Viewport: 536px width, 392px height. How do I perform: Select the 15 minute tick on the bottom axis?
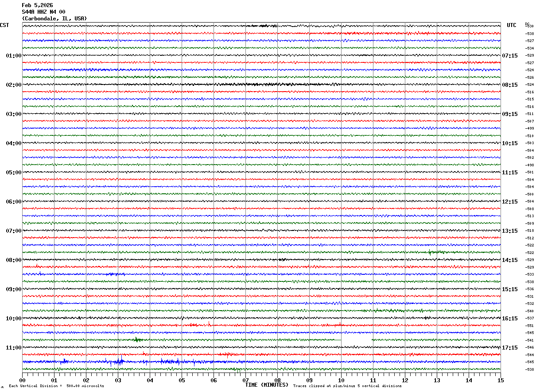(x=501, y=380)
